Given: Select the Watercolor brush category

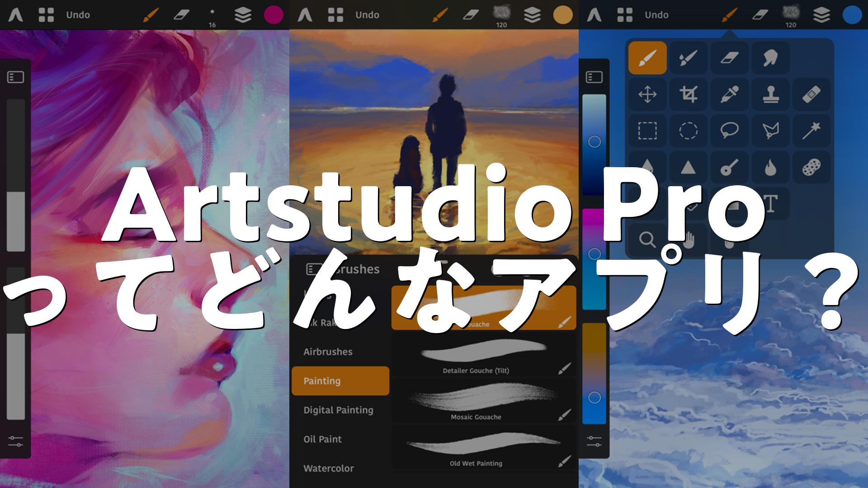Looking at the screenshot, I should pos(340,468).
